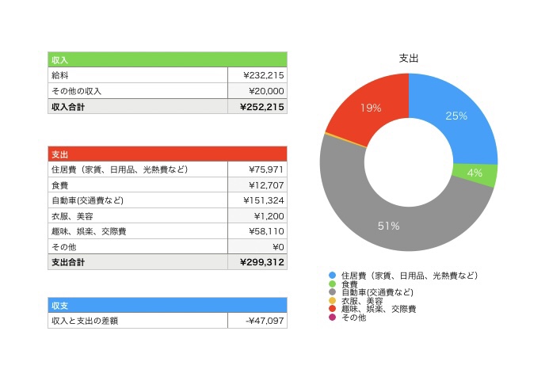Select the -¥47,097 balance cell

tap(257, 321)
